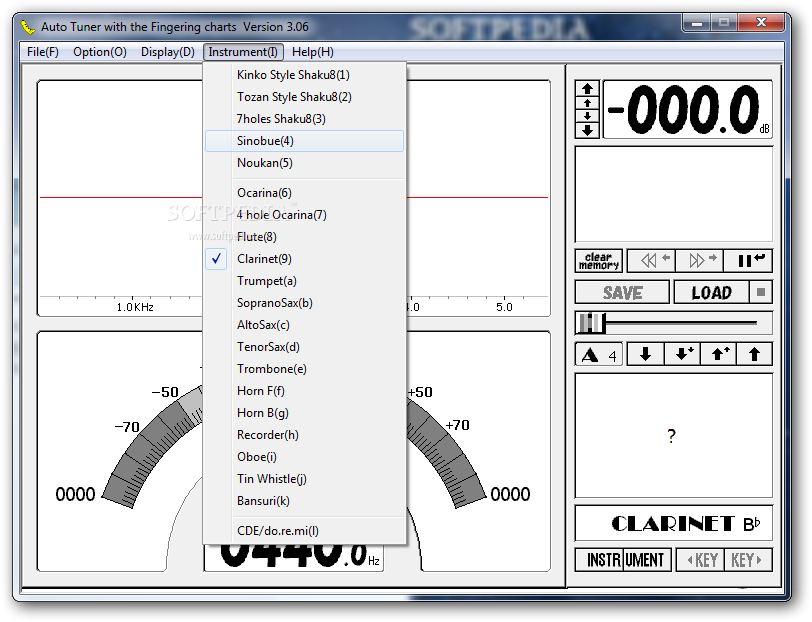The height and width of the screenshot is (622, 812).
Task: Click the checked Clarinet(9) menu item
Action: pos(304,259)
